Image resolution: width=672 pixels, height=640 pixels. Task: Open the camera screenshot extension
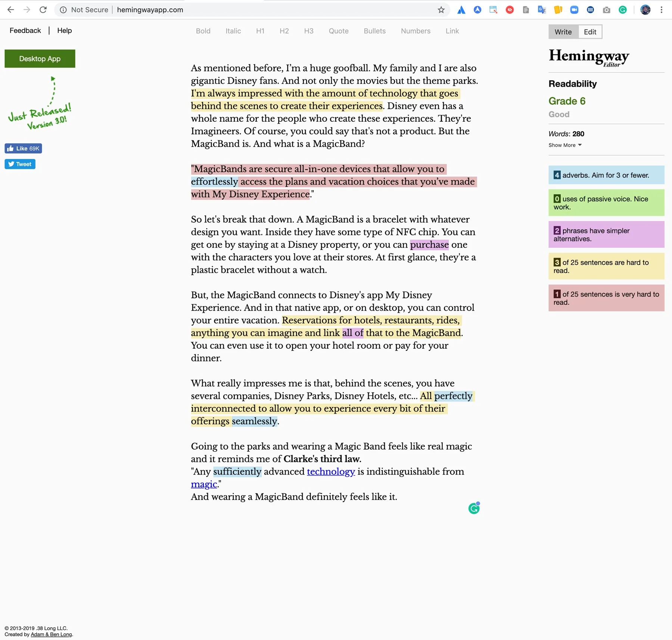(607, 10)
